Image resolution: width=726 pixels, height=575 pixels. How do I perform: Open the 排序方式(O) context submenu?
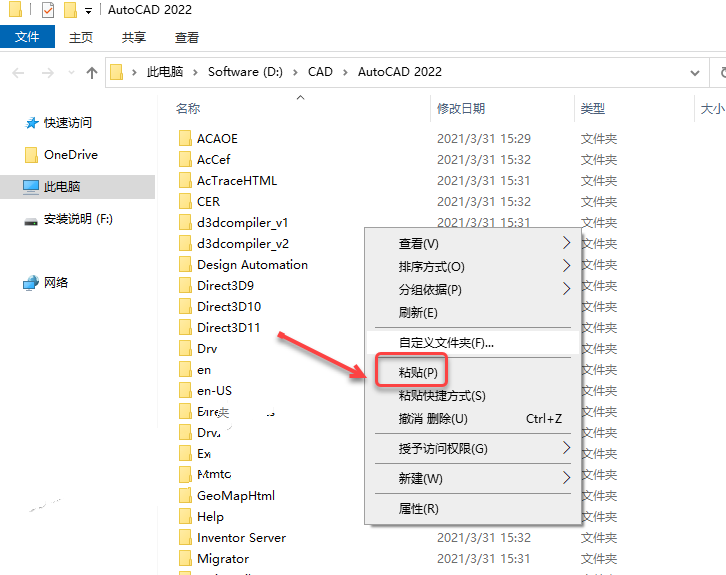pos(473,267)
